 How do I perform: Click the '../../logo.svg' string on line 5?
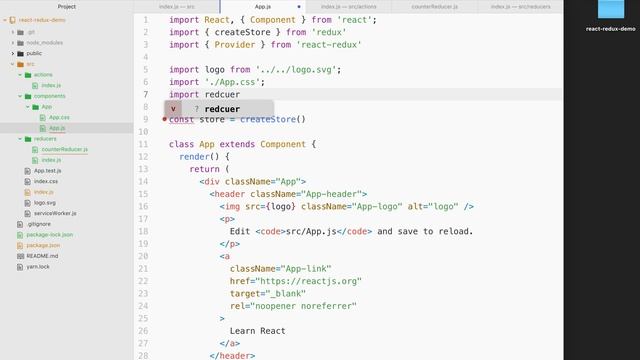pyautogui.click(x=296, y=69)
